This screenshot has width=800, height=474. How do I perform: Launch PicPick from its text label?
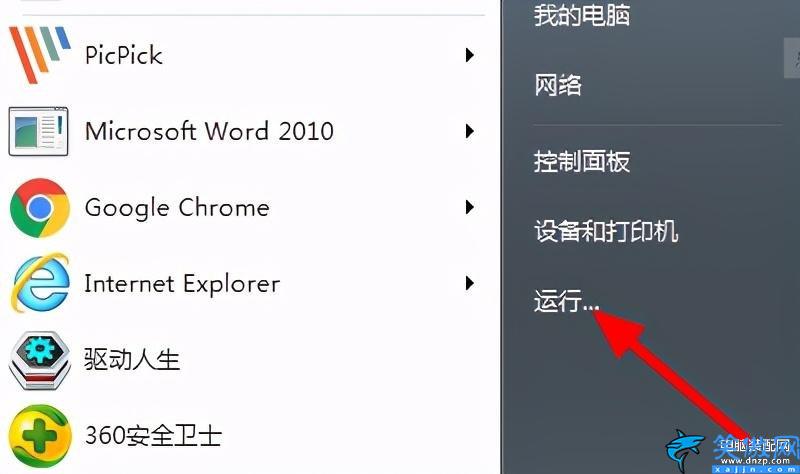123,55
